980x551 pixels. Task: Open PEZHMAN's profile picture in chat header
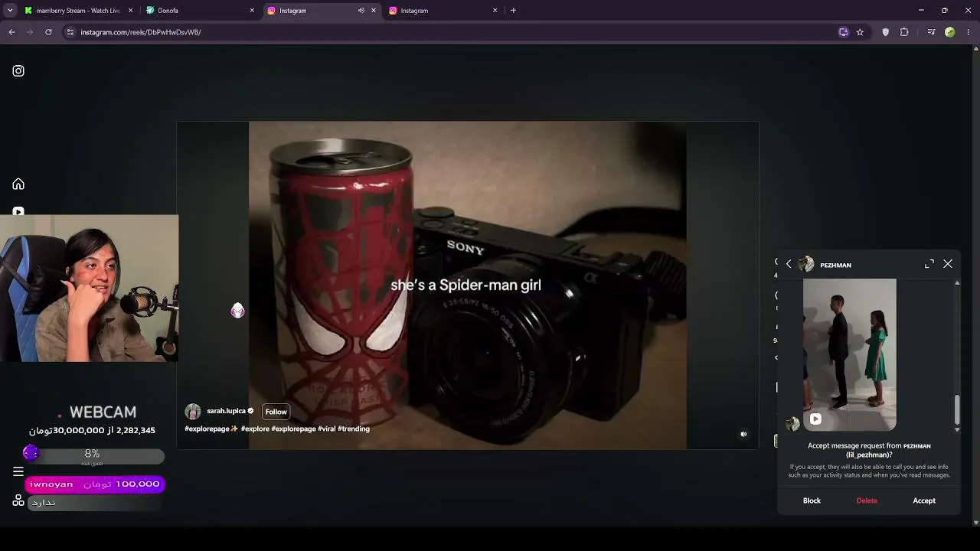click(806, 265)
